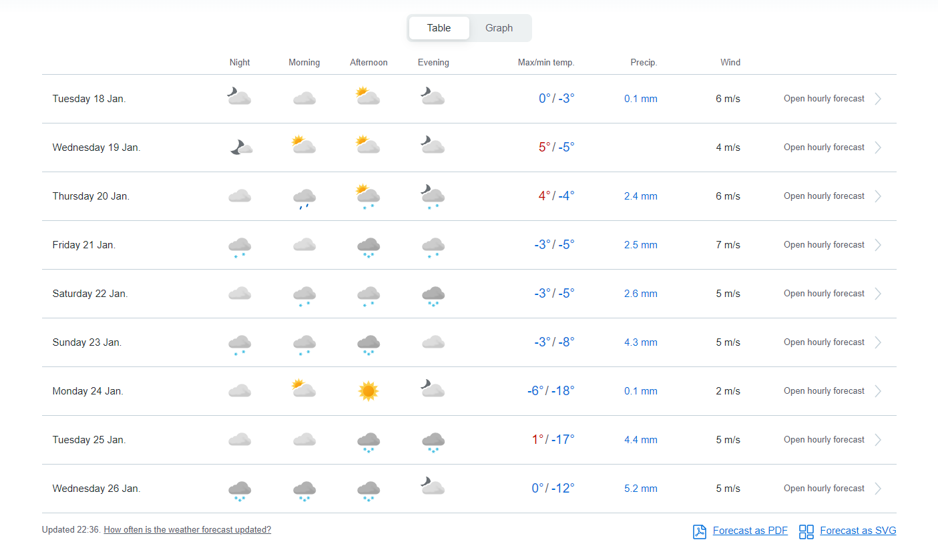This screenshot has width=938, height=560.
Task: Click Thursday 20 Jan. morning rain cloud icon
Action: coord(304,198)
